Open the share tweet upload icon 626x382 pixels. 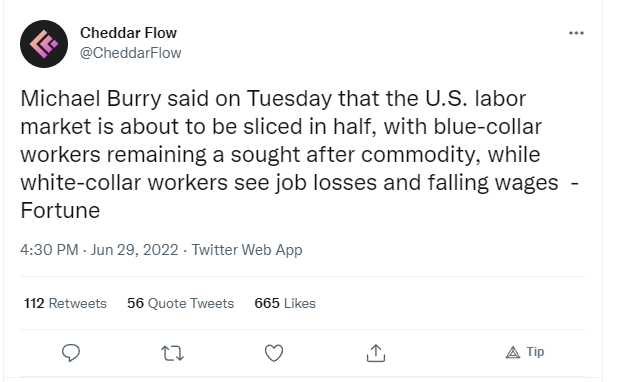click(376, 353)
